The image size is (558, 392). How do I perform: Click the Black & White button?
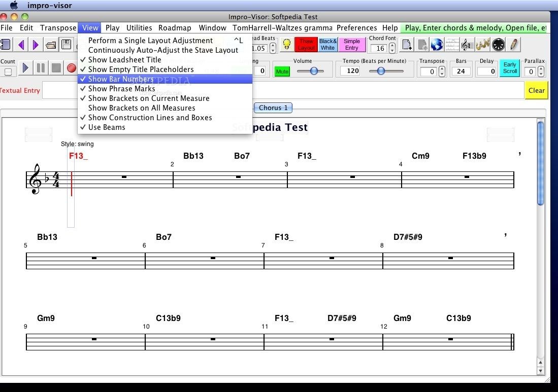pos(328,45)
